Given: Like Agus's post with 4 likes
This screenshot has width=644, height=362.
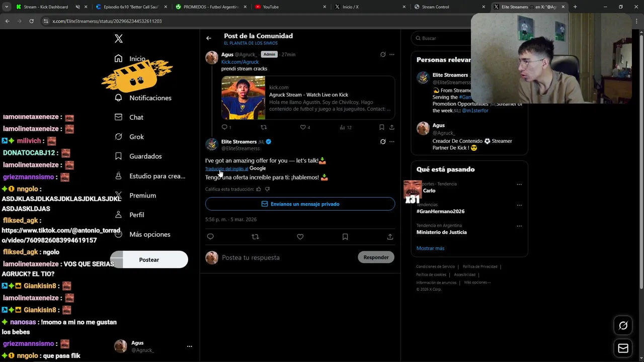Looking at the screenshot, I should point(305,127).
